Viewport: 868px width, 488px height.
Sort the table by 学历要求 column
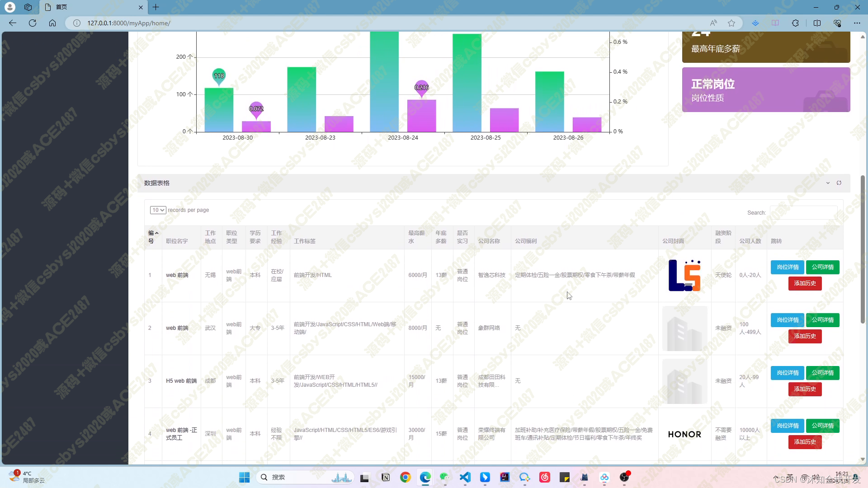tap(256, 237)
